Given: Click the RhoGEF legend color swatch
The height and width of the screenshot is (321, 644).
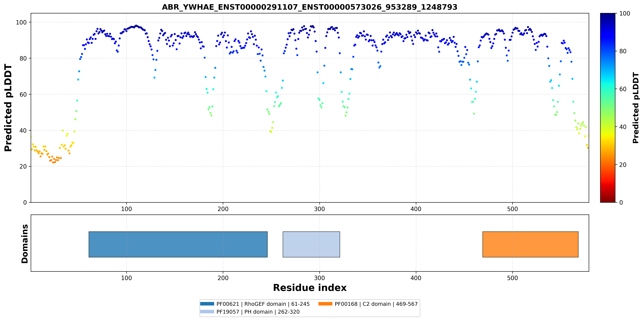Looking at the screenshot, I should pos(207,304).
